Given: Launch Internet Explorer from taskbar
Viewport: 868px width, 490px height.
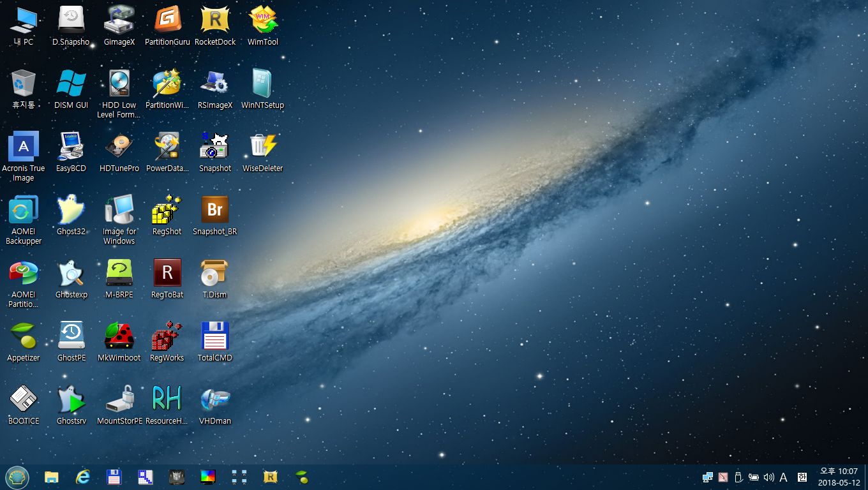Looking at the screenshot, I should pos(83,477).
